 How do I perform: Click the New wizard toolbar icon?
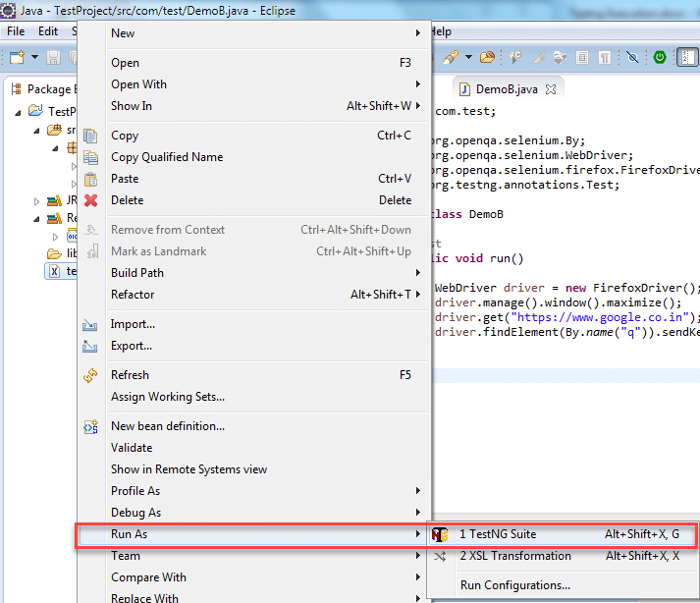pos(17,58)
